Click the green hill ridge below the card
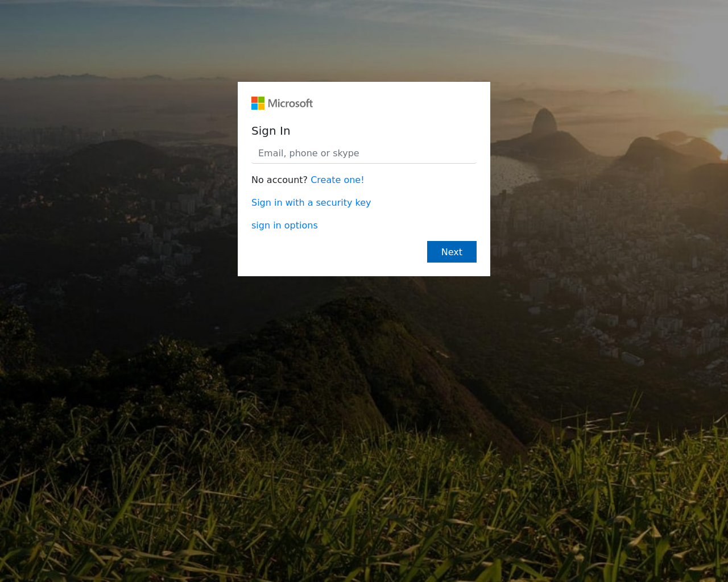 (364, 341)
